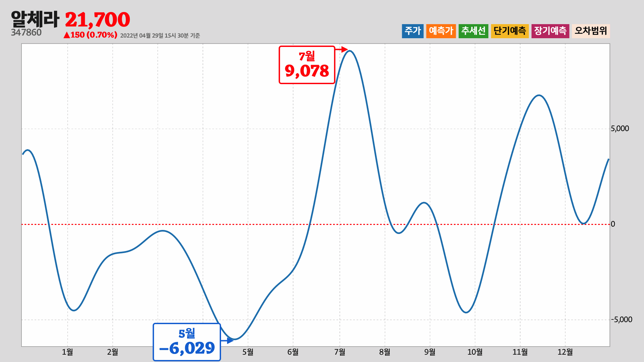Click the red up triangle price change icon
The image size is (644, 362).
[x=66, y=35]
